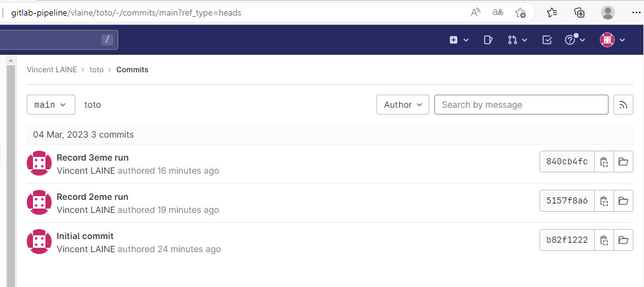644x287 pixels.
Task: Copy commit SHA for 5157f8a6
Action: point(604,200)
